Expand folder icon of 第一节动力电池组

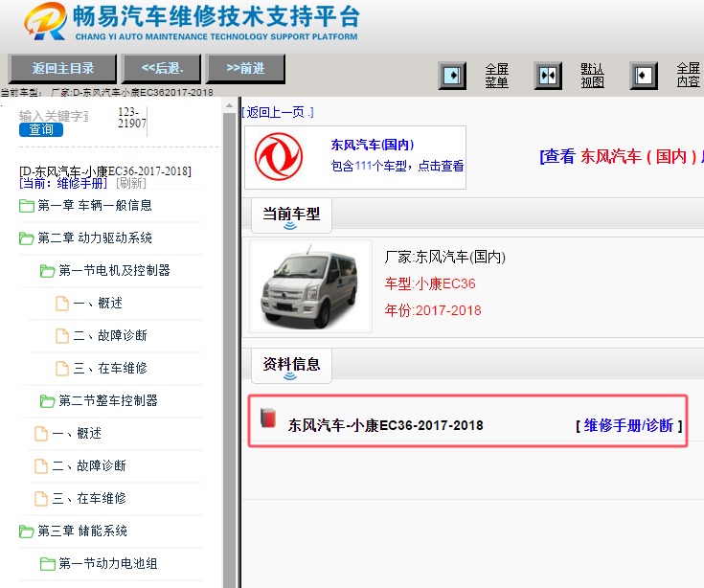[x=48, y=564]
